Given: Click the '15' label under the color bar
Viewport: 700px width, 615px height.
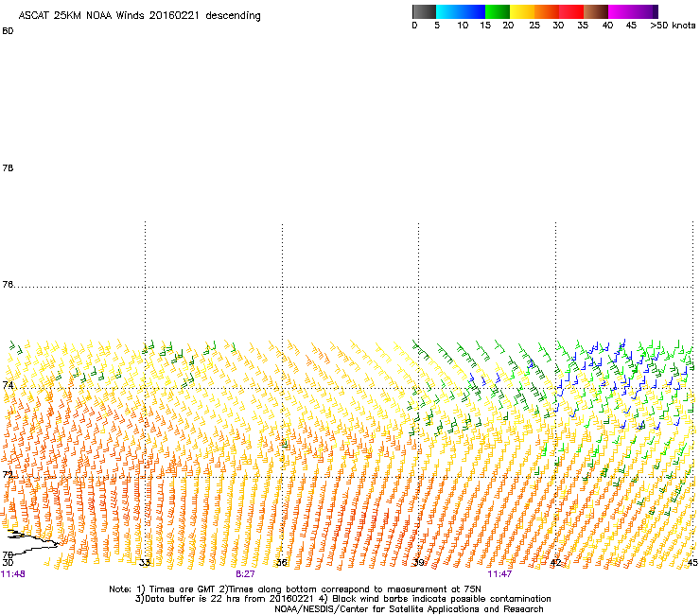Looking at the screenshot, I should point(485,26).
